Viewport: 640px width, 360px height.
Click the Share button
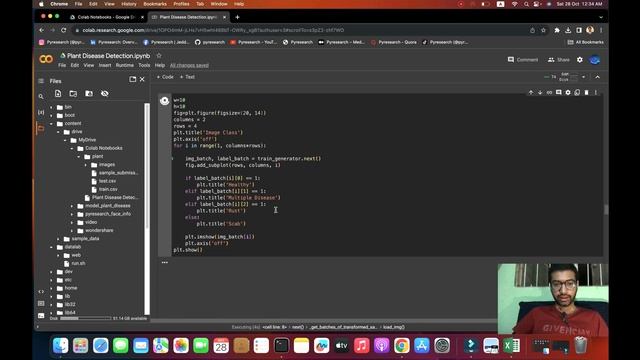point(559,60)
